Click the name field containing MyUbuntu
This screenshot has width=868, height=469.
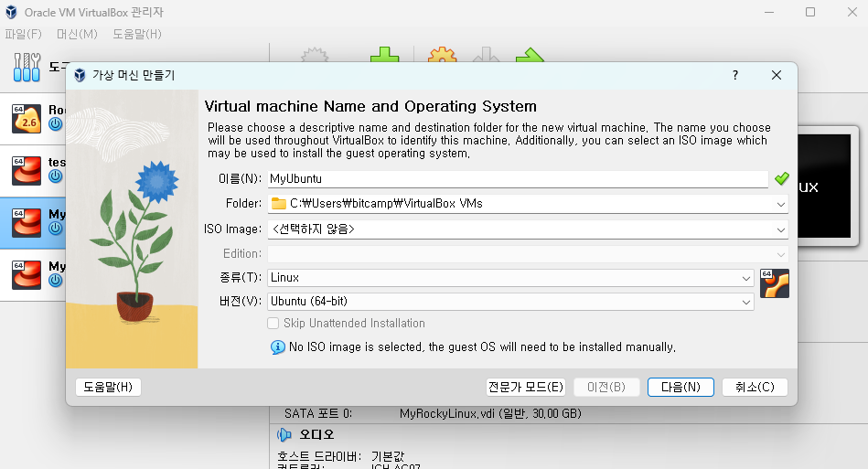[518, 178]
